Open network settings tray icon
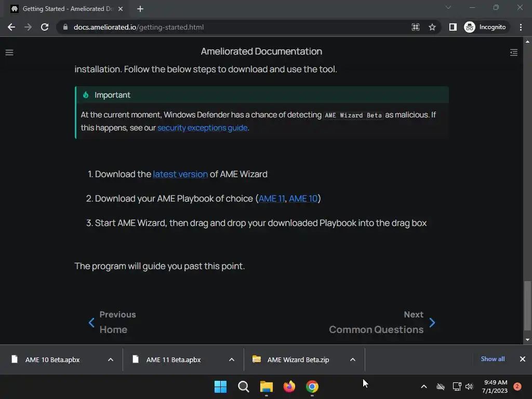Image resolution: width=532 pixels, height=399 pixels. click(457, 387)
